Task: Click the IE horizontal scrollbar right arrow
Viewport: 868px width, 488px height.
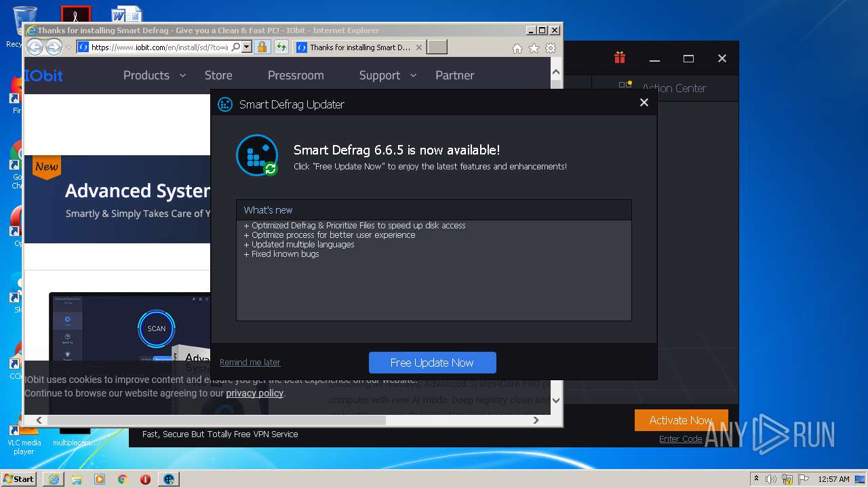Action: tap(536, 420)
